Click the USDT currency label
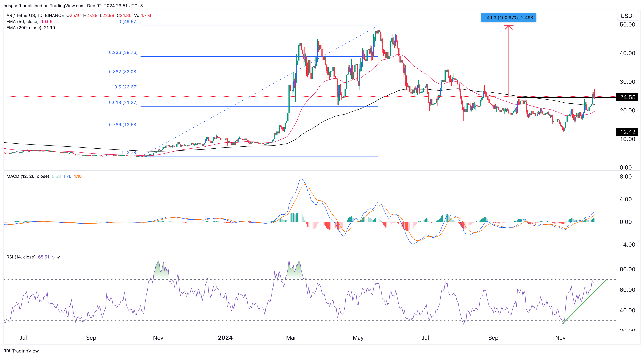Image resolution: width=644 pixels, height=357 pixels. coord(628,16)
